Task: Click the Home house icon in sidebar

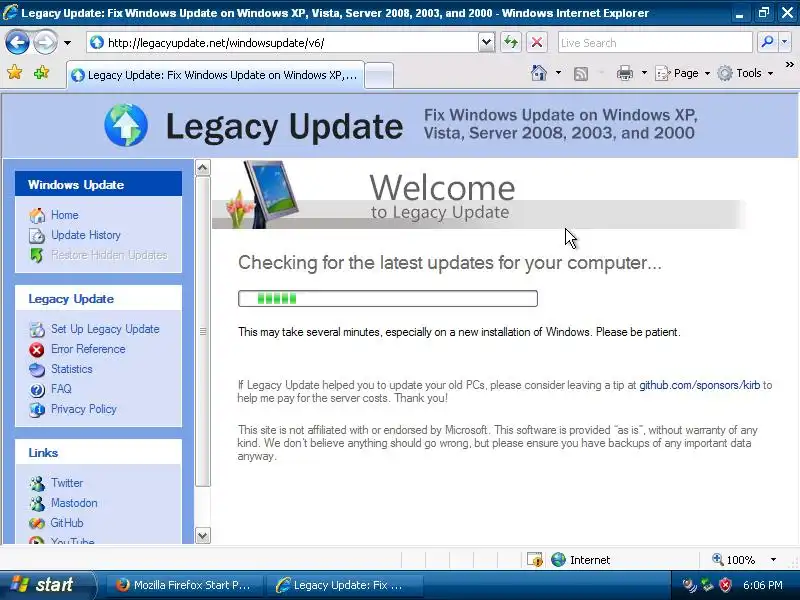Action: [37, 215]
